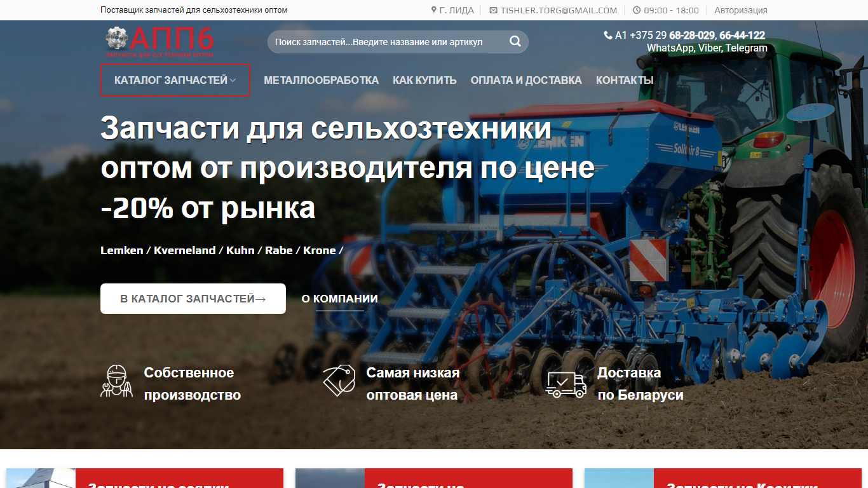
Task: Click the delivery truck icon
Action: (x=566, y=384)
